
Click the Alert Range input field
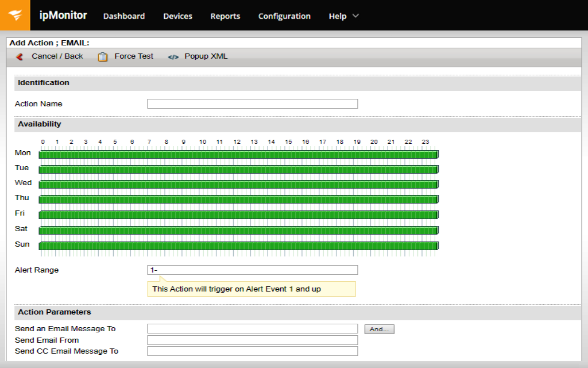[x=252, y=270]
